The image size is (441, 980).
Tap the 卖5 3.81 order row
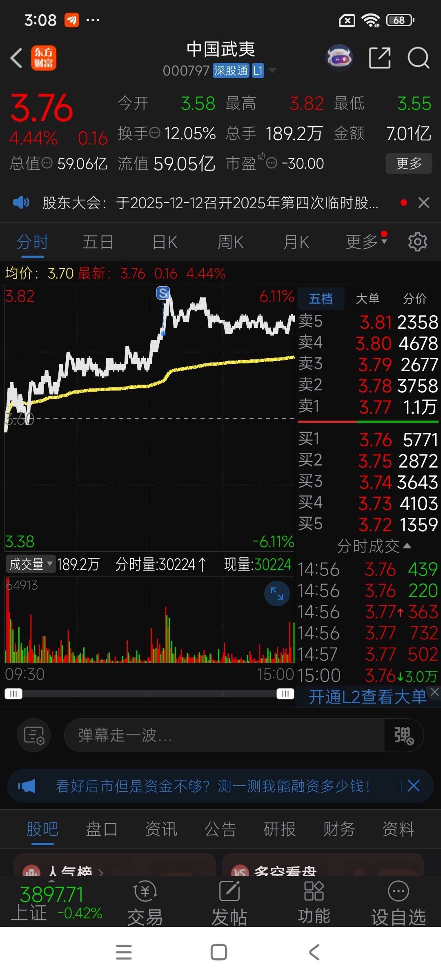pyautogui.click(x=368, y=322)
